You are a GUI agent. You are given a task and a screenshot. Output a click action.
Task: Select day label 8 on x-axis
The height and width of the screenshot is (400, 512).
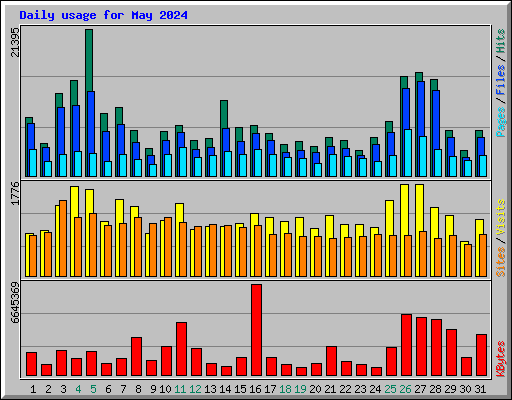pyautogui.click(x=138, y=389)
